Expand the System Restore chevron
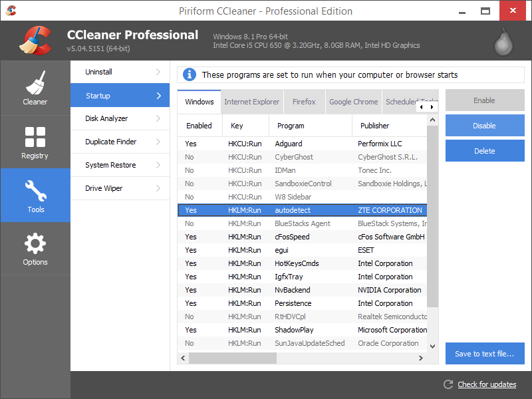This screenshot has width=532, height=399. pyautogui.click(x=158, y=164)
